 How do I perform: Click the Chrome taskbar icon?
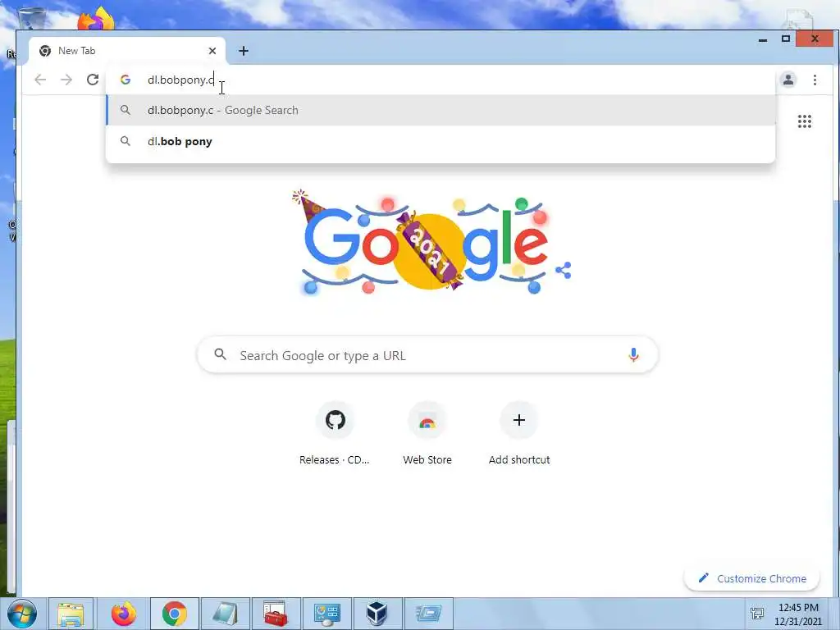point(175,614)
